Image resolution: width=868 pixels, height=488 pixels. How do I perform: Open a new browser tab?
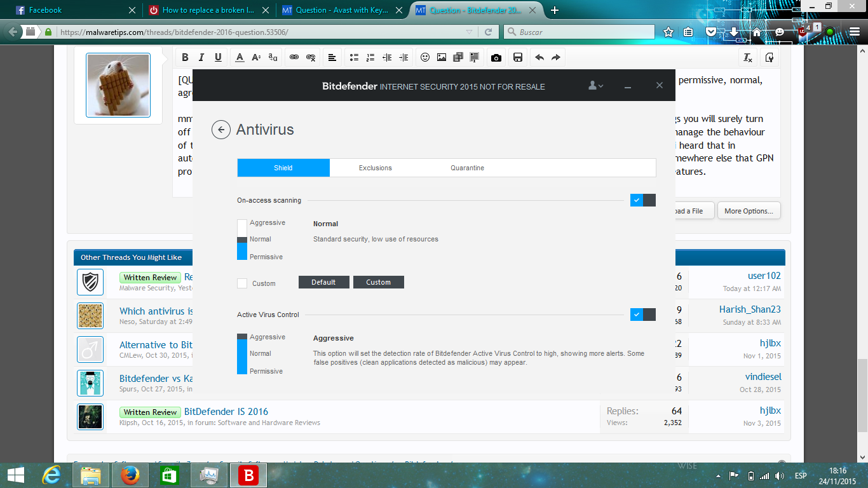[x=555, y=10]
